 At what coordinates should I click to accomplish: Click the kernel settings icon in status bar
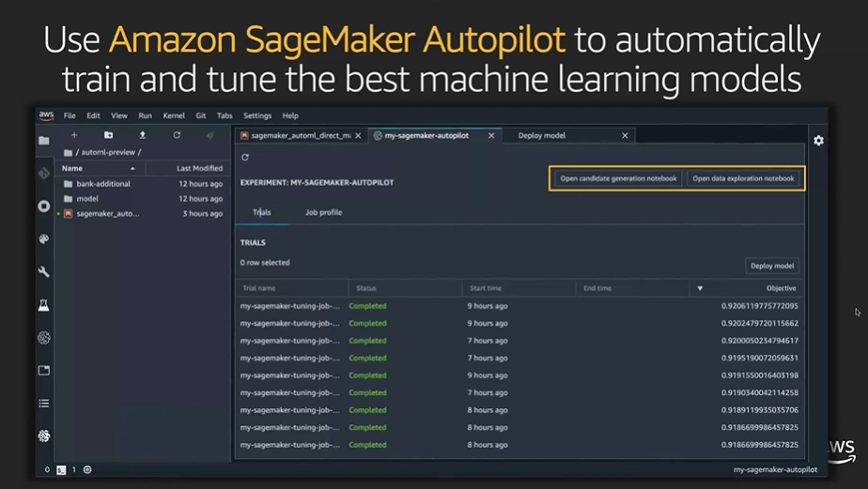(87, 469)
